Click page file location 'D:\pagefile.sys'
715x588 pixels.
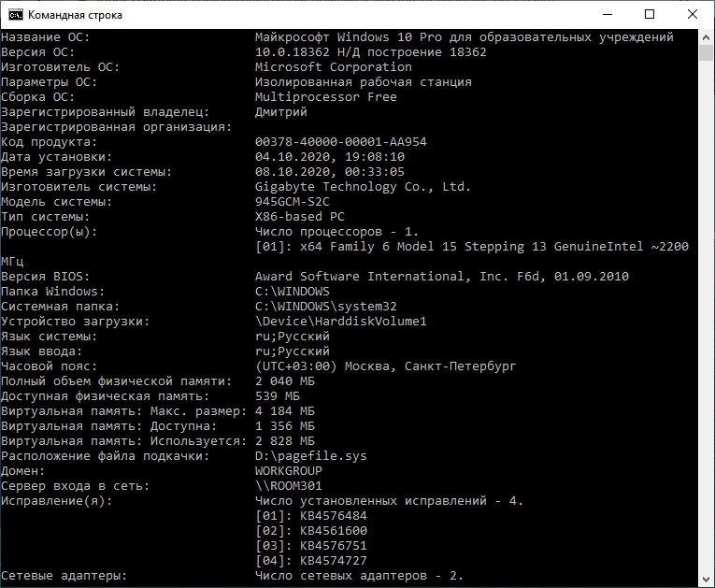[311, 456]
